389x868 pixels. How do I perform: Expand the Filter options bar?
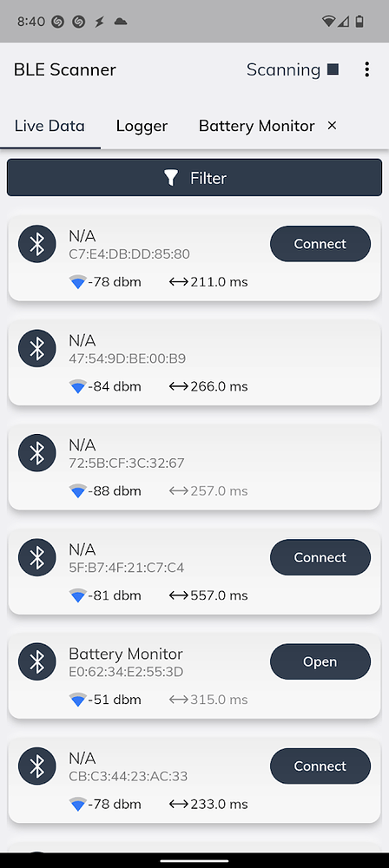click(194, 178)
